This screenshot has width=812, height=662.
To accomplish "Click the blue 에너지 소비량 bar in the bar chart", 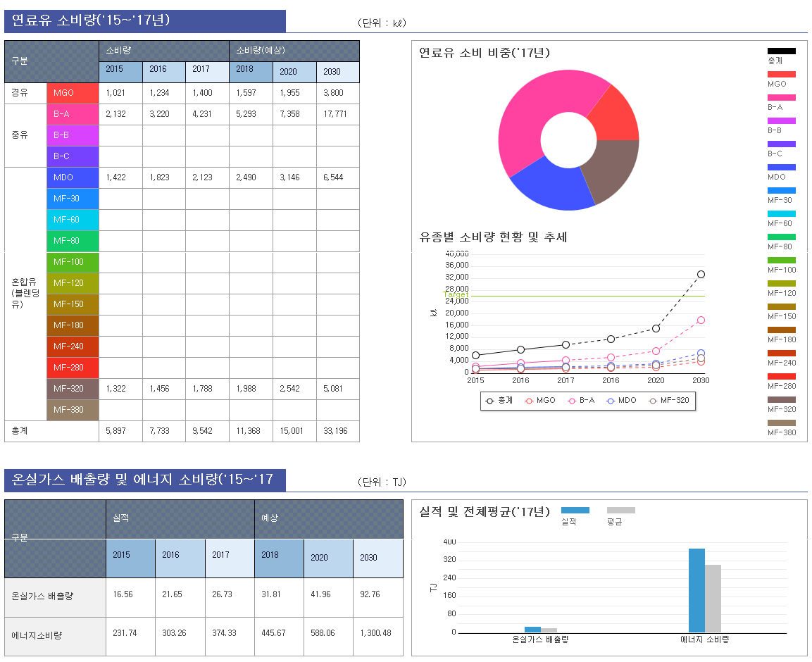I will coord(697,590).
